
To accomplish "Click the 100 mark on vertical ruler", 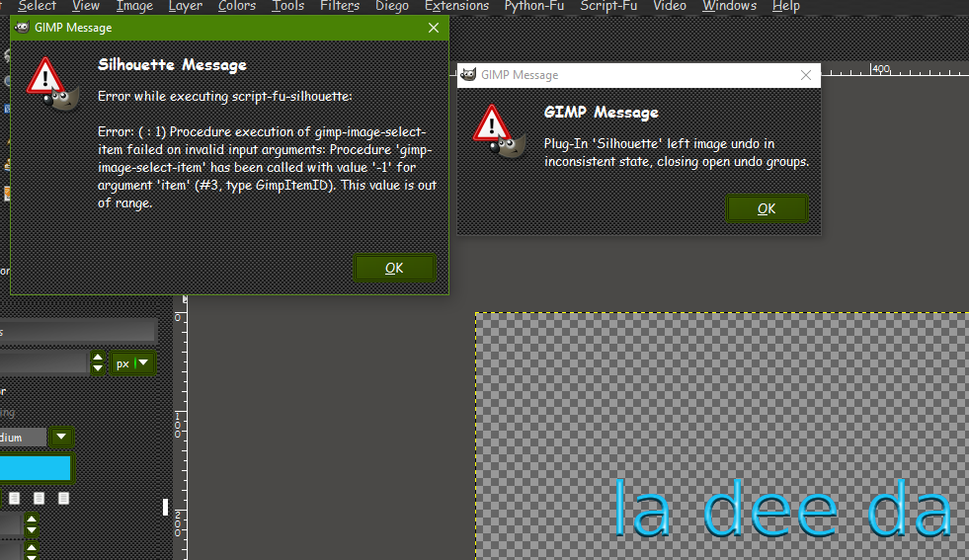I will coord(178,425).
